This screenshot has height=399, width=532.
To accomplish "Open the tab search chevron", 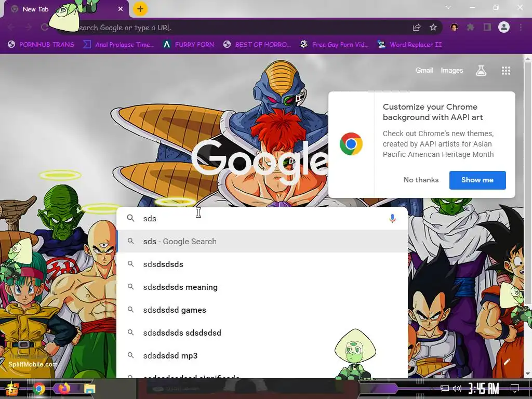I will coord(448,7).
